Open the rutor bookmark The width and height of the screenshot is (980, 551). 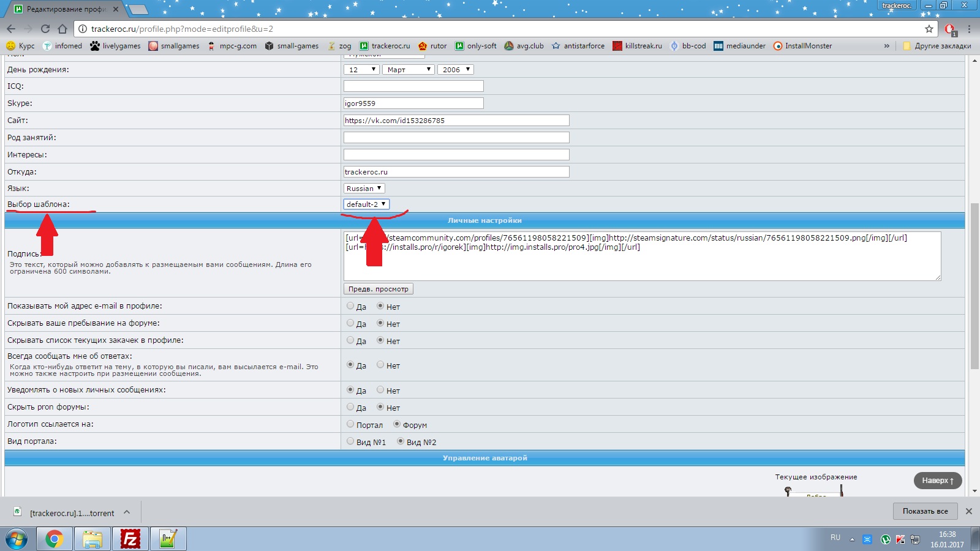coord(432,46)
